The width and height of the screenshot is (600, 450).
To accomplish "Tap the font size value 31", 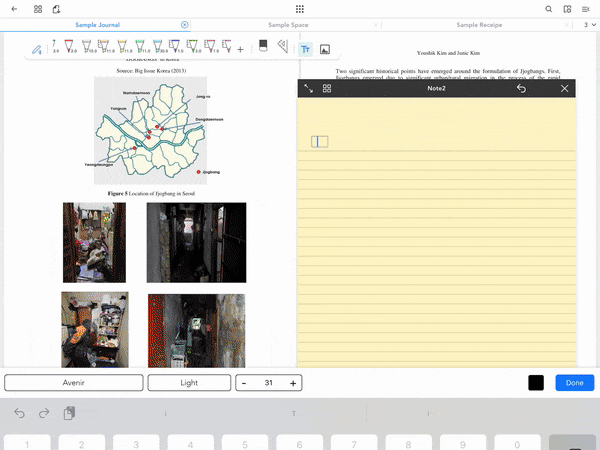I will coord(269,383).
